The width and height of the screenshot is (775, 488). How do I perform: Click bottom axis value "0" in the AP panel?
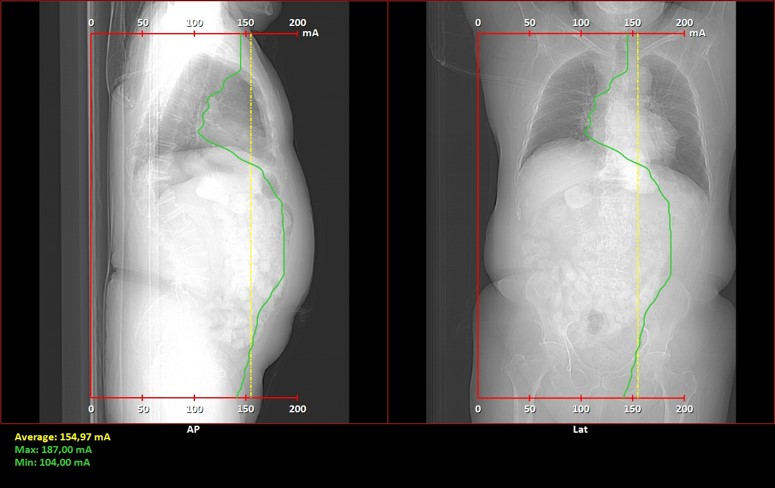pos(91,409)
